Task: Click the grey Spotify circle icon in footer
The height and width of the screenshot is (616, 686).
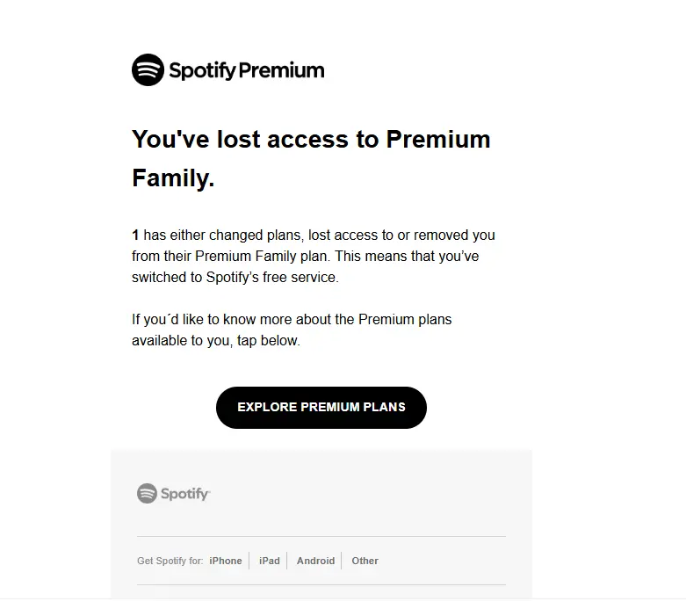Action: click(147, 493)
